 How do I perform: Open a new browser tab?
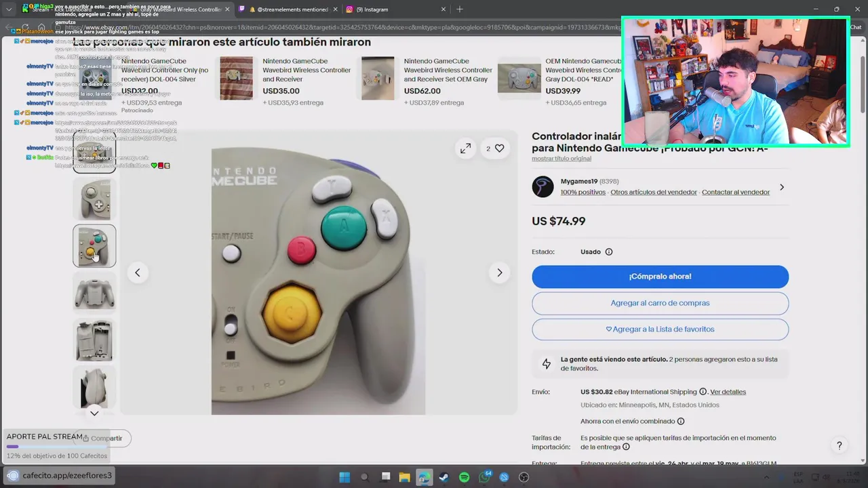[460, 9]
